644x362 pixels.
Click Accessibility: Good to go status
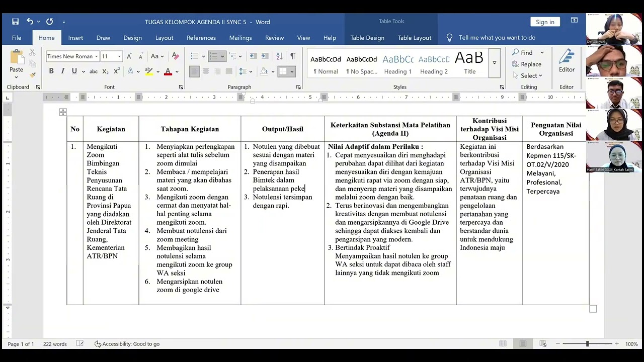coord(127,344)
